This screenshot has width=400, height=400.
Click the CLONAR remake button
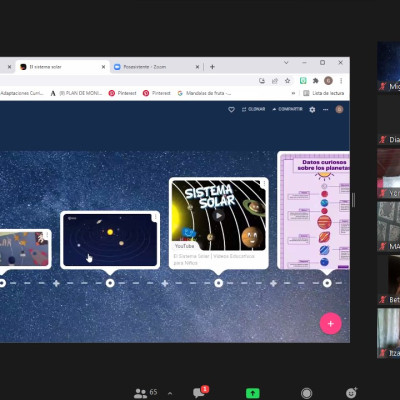pyautogui.click(x=253, y=109)
